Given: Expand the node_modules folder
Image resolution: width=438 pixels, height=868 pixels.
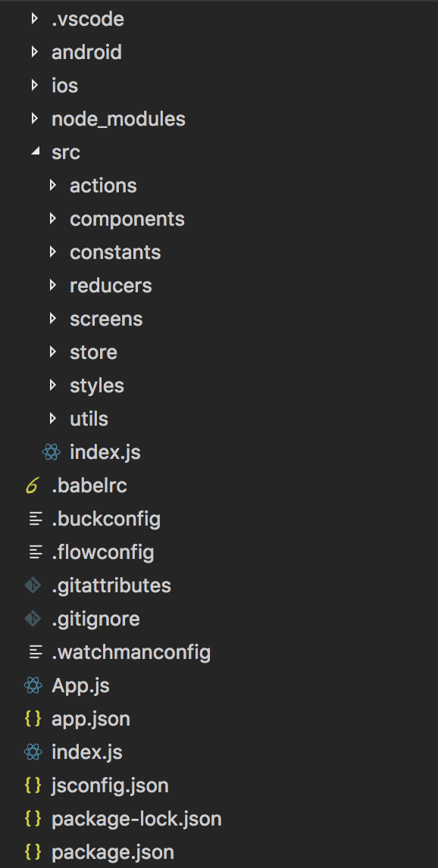Looking at the screenshot, I should [118, 118].
